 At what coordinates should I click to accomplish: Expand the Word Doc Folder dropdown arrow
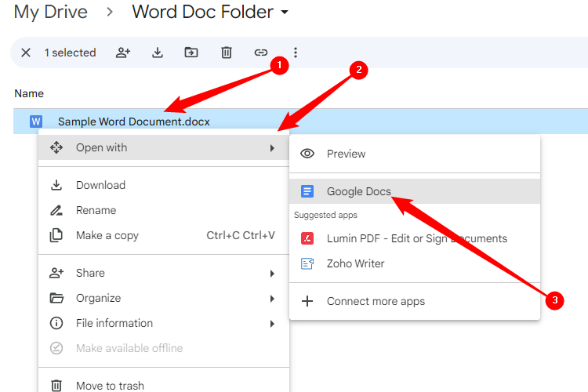(285, 13)
